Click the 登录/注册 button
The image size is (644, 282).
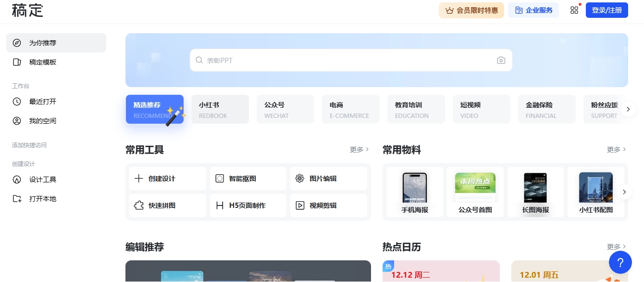click(x=607, y=10)
